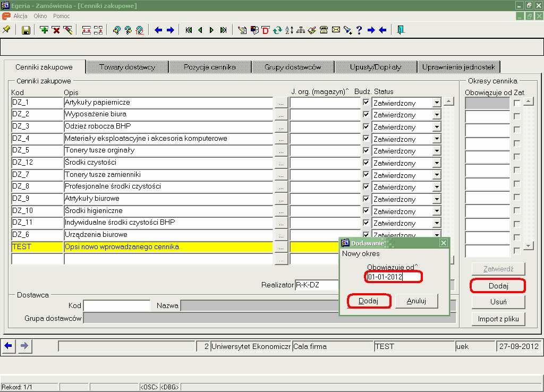Toggle Budż. checkbox for DZ_5 row
The height and width of the screenshot is (392, 544).
click(365, 150)
